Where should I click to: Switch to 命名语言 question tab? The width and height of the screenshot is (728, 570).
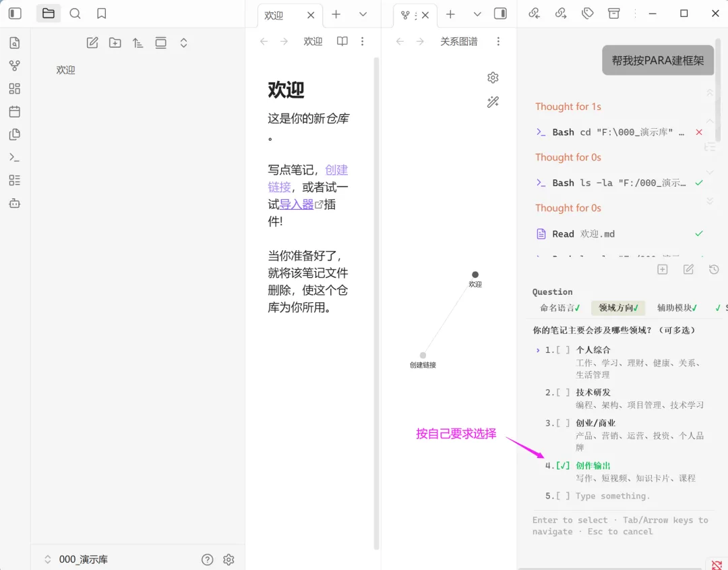(x=560, y=308)
